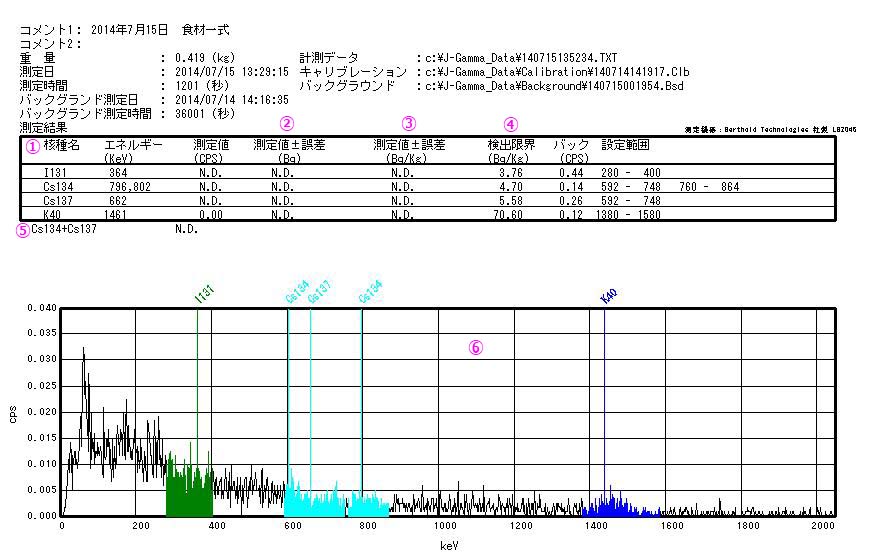Click the K40 peak label above chart
875x560 pixels.
coord(608,294)
